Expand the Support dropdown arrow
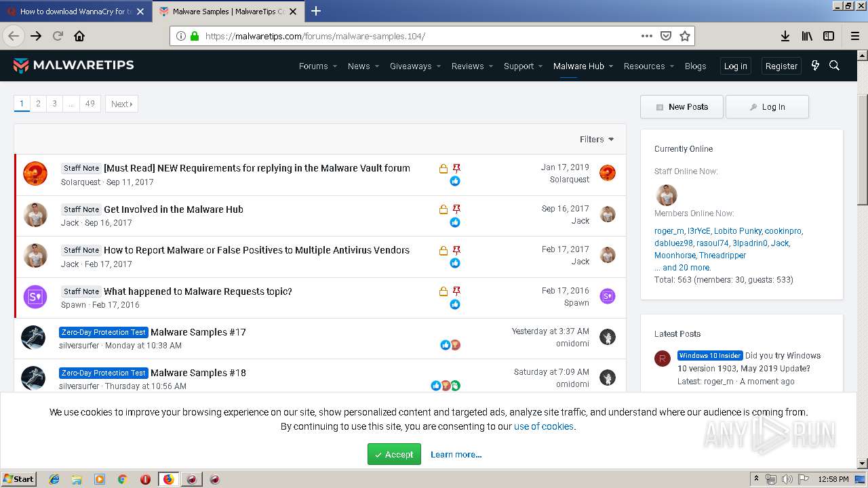 (x=540, y=66)
